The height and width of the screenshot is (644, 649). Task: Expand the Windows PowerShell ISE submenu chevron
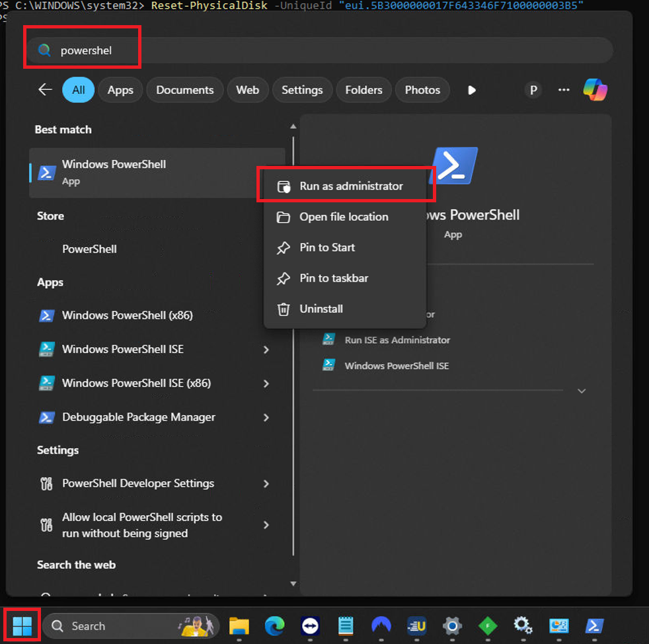point(266,350)
